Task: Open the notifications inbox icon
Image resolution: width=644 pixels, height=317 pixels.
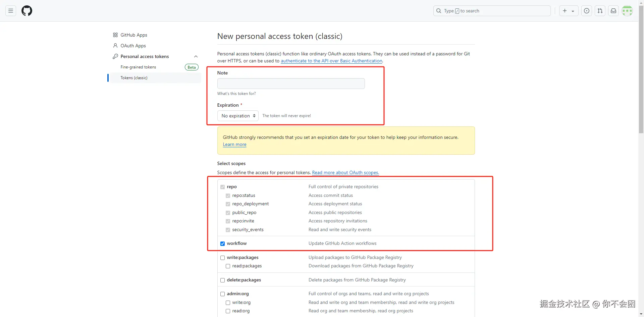Action: pyautogui.click(x=613, y=11)
